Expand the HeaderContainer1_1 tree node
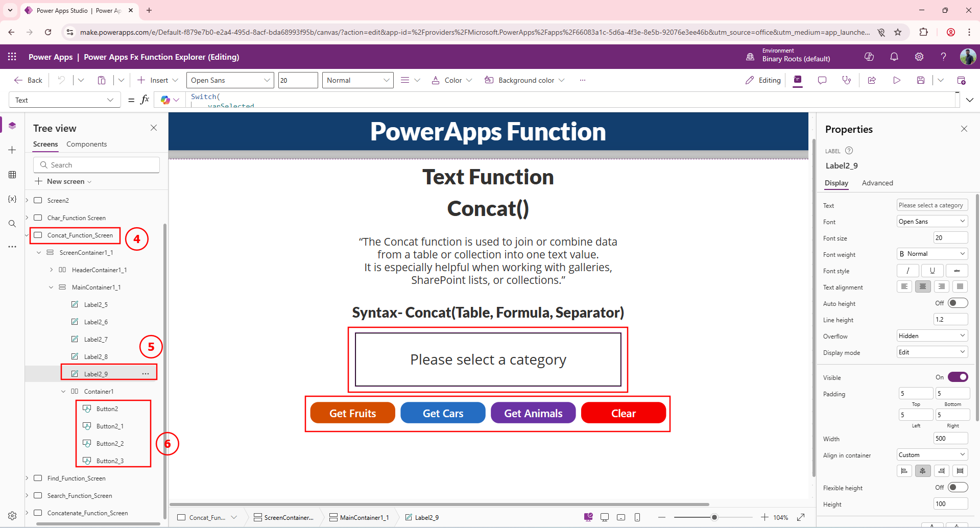 pos(51,270)
